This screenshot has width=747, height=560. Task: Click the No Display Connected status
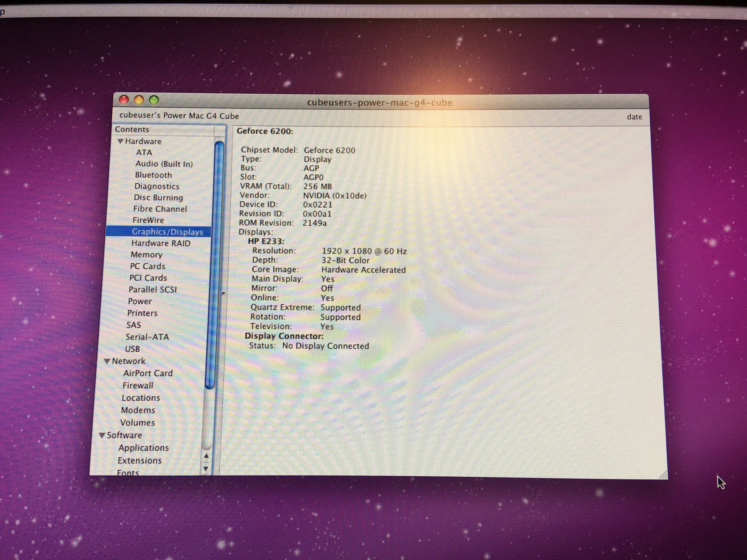click(x=325, y=346)
